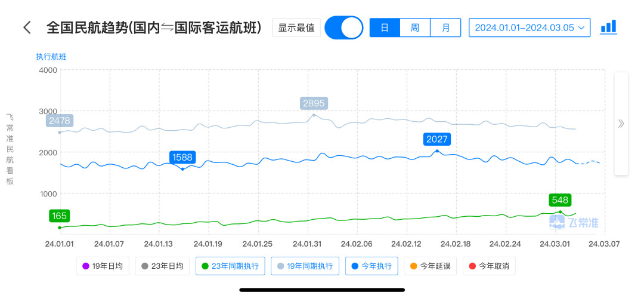Switch to the 月 tab

tap(445, 27)
